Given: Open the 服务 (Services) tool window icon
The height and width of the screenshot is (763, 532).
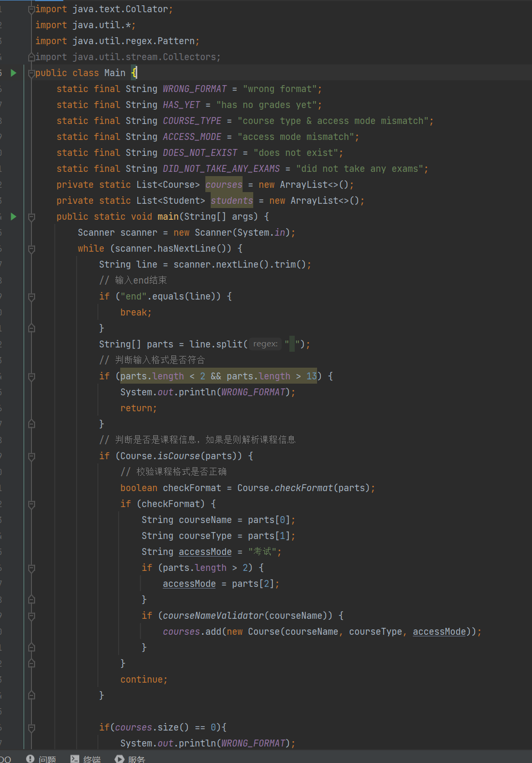Looking at the screenshot, I should (x=120, y=759).
